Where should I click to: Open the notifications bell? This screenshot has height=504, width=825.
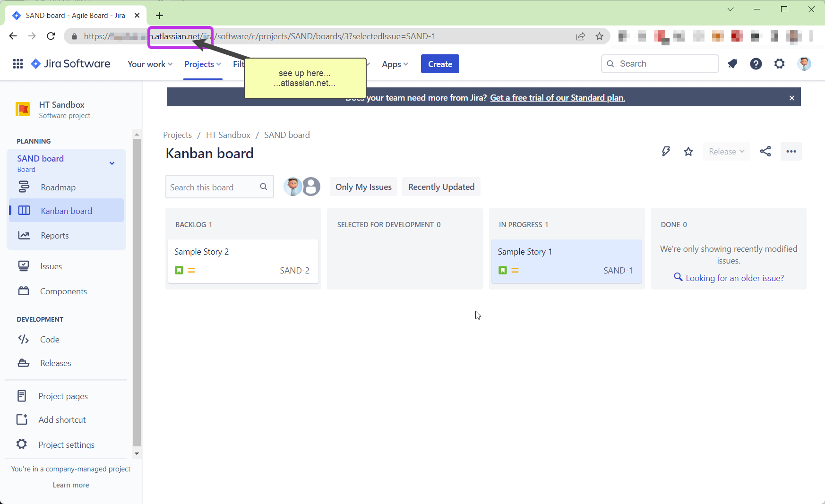pyautogui.click(x=732, y=64)
